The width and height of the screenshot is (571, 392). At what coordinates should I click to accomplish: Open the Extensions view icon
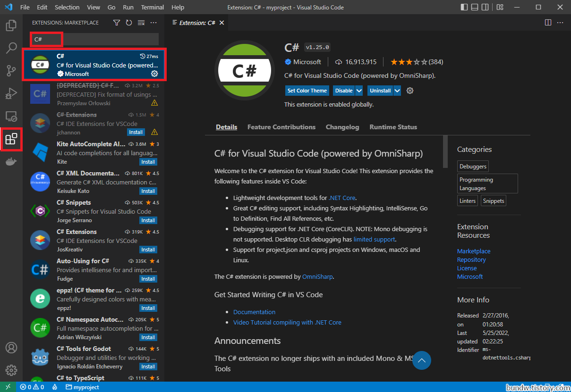[11, 139]
